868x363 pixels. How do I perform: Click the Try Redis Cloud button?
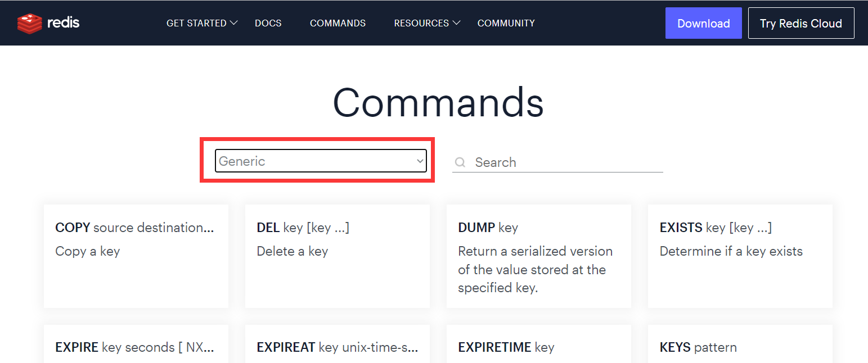tap(800, 23)
